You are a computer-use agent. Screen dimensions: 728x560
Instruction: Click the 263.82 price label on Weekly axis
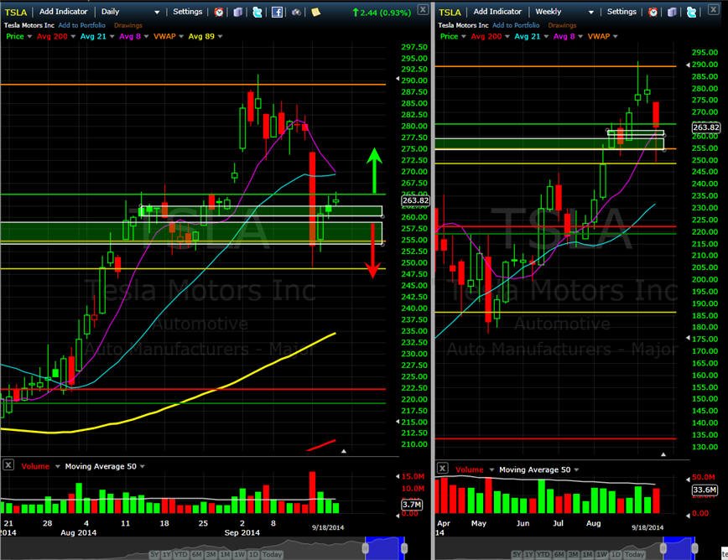(706, 127)
